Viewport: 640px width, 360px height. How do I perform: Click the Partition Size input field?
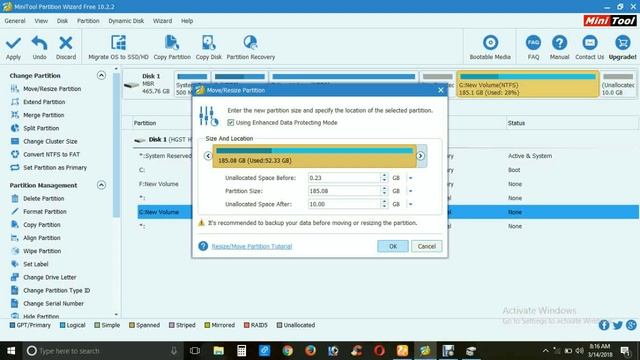coord(344,191)
